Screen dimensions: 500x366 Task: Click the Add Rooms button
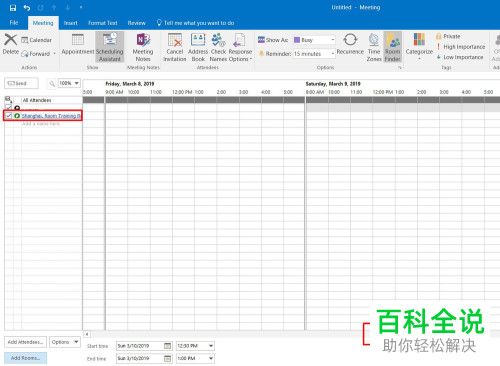[25, 358]
